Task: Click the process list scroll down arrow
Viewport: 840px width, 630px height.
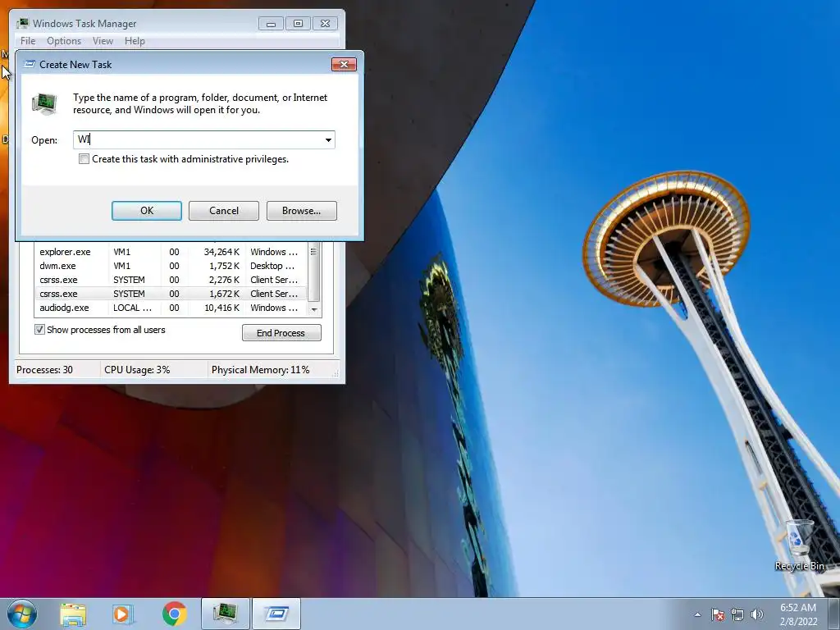Action: tap(314, 309)
